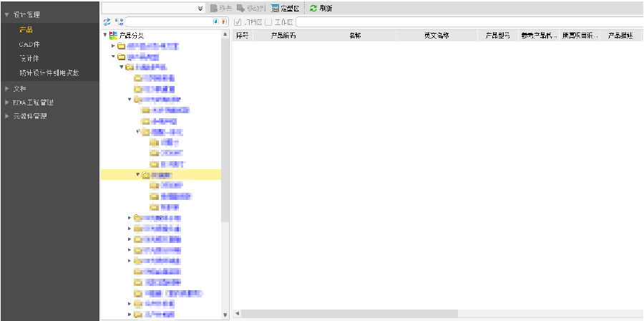
Task: Click the 参考产品代... column header
Action: click(x=540, y=36)
